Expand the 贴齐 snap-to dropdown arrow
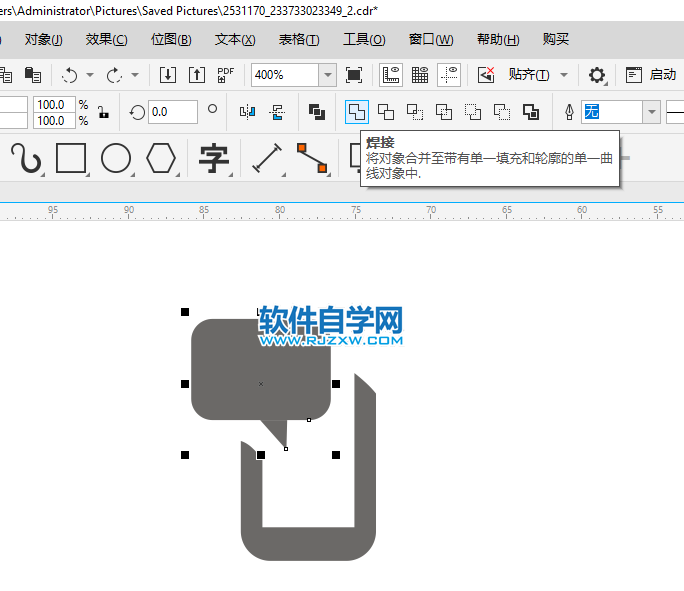The width and height of the screenshot is (684, 591). click(564, 75)
